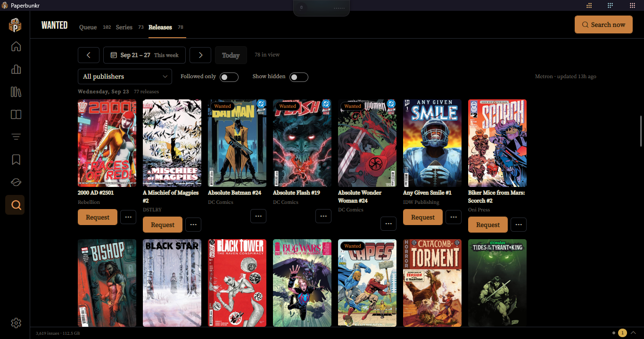644x339 pixels.
Task: Open the stacked lines list sidebar icon
Action: [x=16, y=137]
